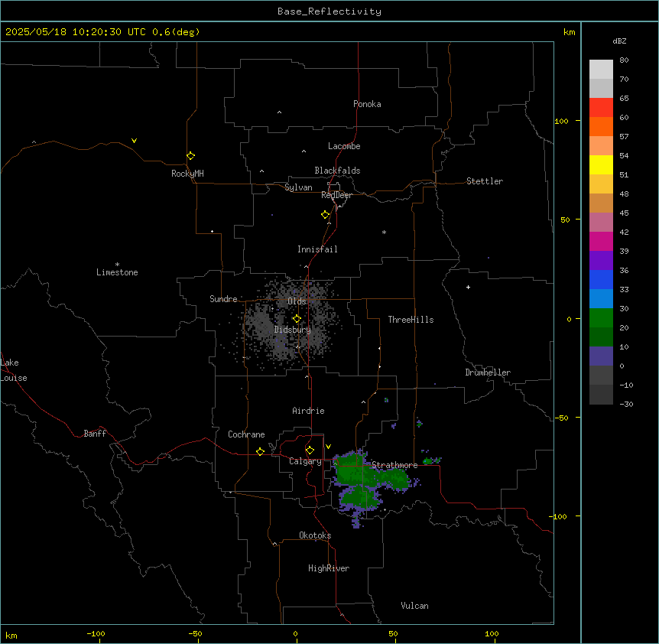Image resolution: width=659 pixels, height=644 pixels.
Task: Pick the red swatch in dBZ legend
Action: pos(601,108)
